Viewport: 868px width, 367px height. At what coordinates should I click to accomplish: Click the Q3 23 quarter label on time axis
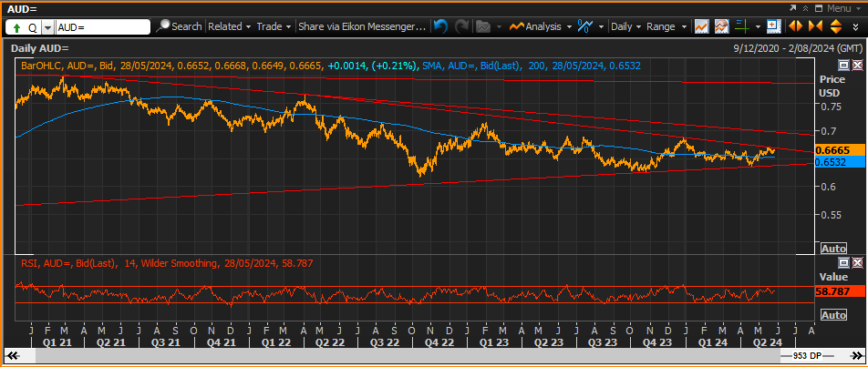click(603, 342)
